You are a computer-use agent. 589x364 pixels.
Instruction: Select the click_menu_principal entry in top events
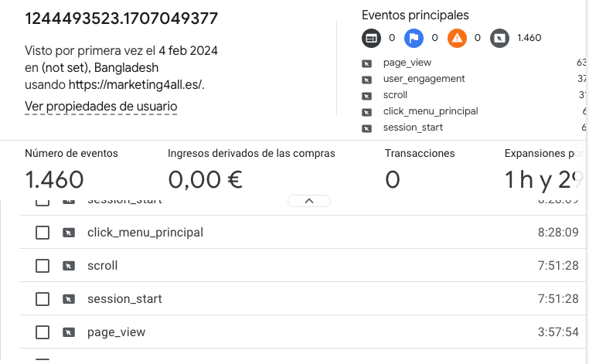click(x=431, y=111)
